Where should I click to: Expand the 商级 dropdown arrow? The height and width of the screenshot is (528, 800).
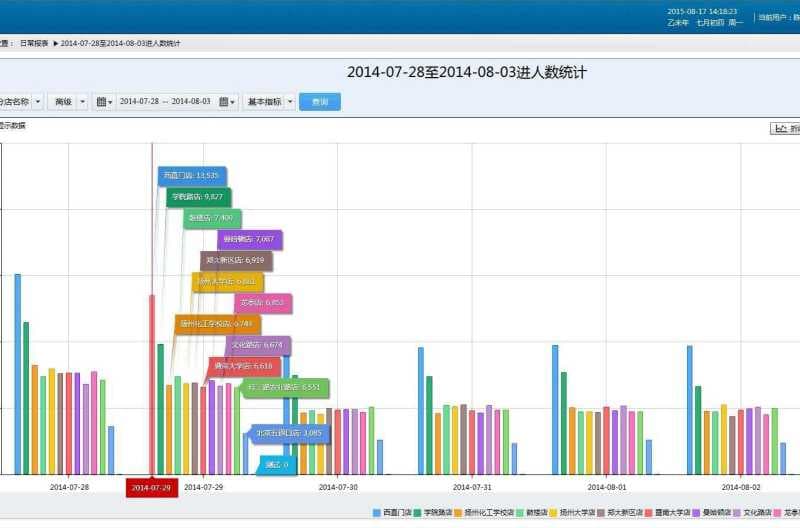[82, 102]
